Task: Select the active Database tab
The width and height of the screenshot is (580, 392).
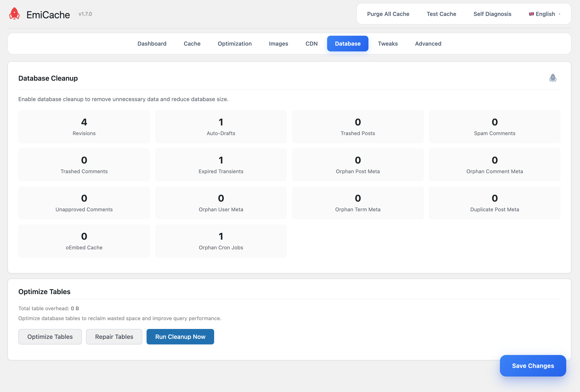Action: point(348,44)
